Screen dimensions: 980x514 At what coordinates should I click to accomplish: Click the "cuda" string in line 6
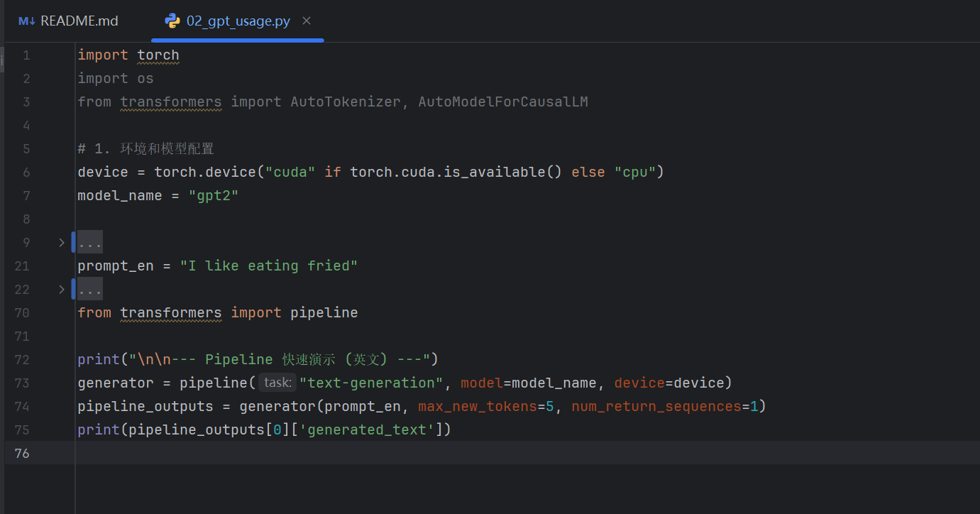[x=290, y=172]
